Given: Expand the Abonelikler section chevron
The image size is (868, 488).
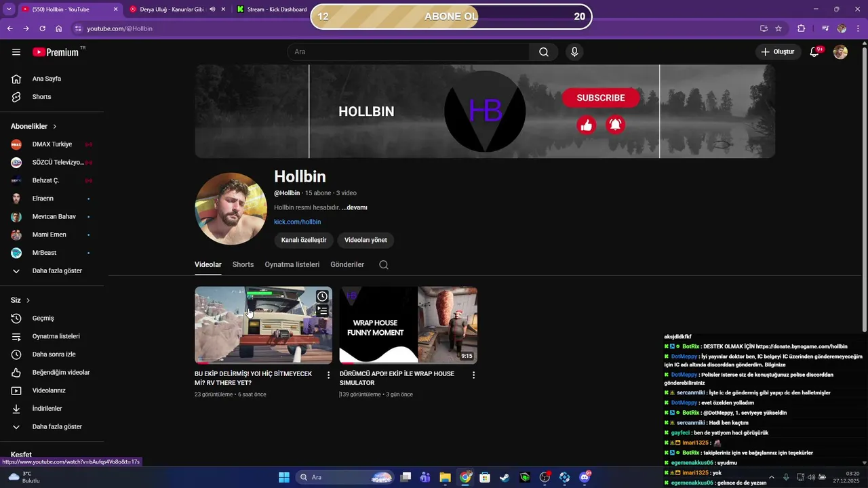Looking at the screenshot, I should click(x=55, y=127).
